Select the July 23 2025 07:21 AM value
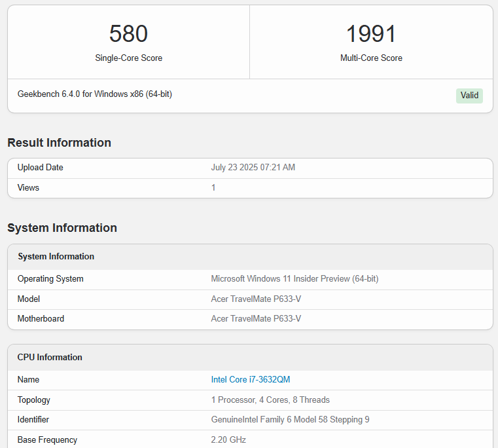This screenshot has height=448, width=498. [253, 168]
